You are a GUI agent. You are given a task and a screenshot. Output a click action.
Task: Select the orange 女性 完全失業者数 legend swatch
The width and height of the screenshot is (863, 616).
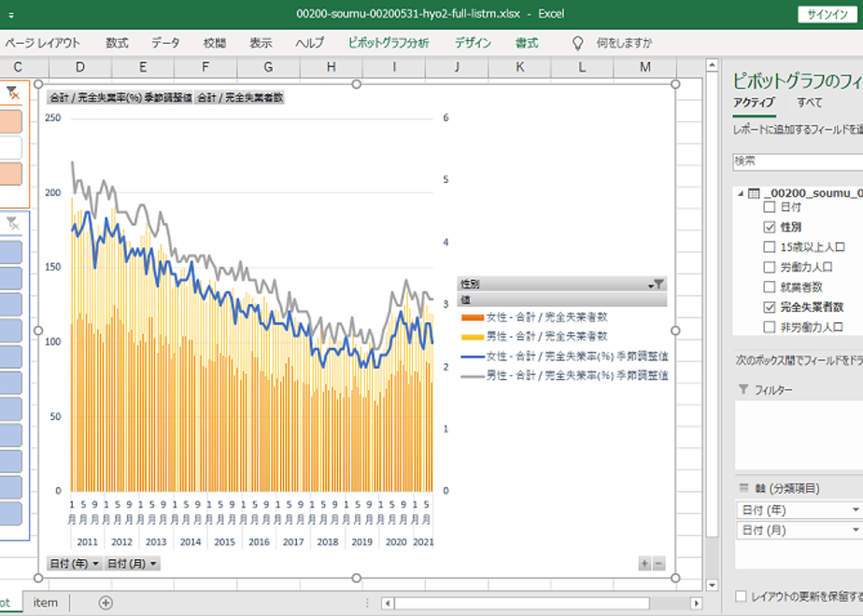click(473, 317)
